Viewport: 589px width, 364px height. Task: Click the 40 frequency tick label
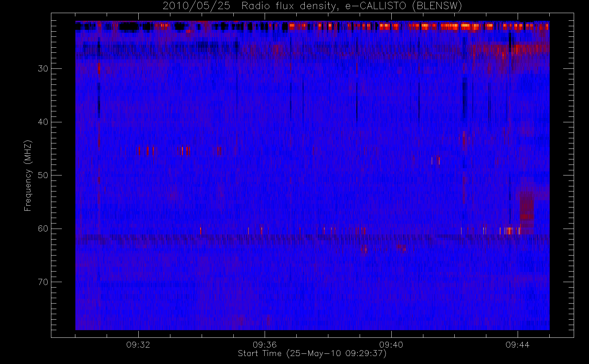(43, 122)
